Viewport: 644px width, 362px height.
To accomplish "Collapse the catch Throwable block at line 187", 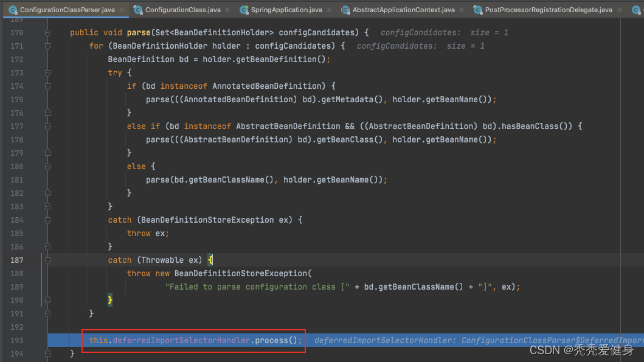I will click(47, 260).
